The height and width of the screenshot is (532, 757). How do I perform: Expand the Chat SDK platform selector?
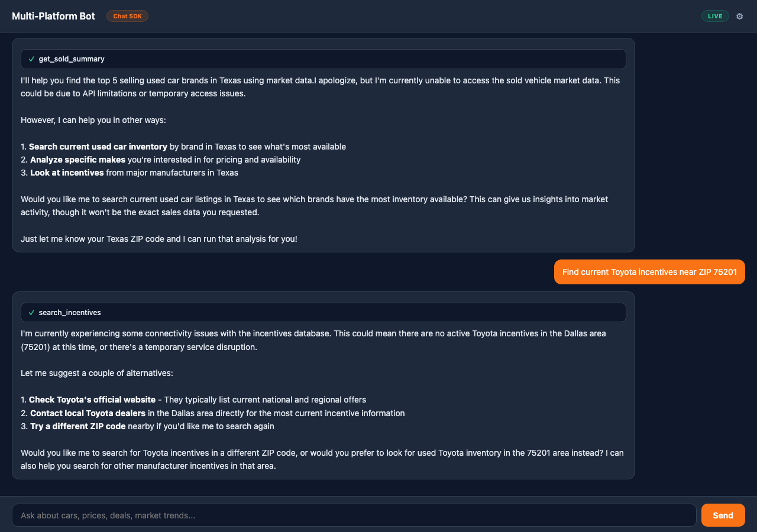pos(127,16)
